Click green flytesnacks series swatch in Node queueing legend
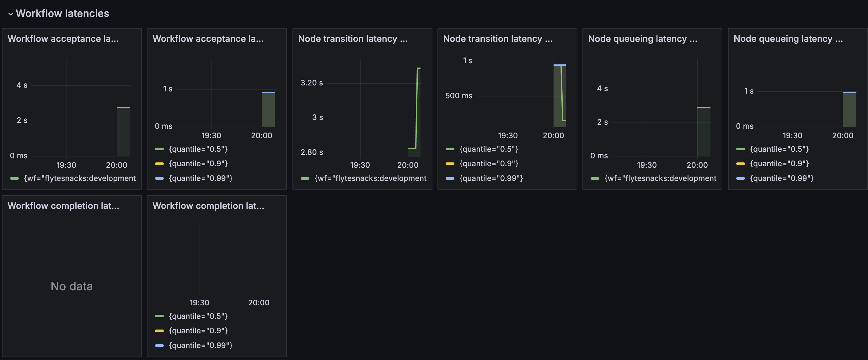868x360 pixels. point(595,178)
